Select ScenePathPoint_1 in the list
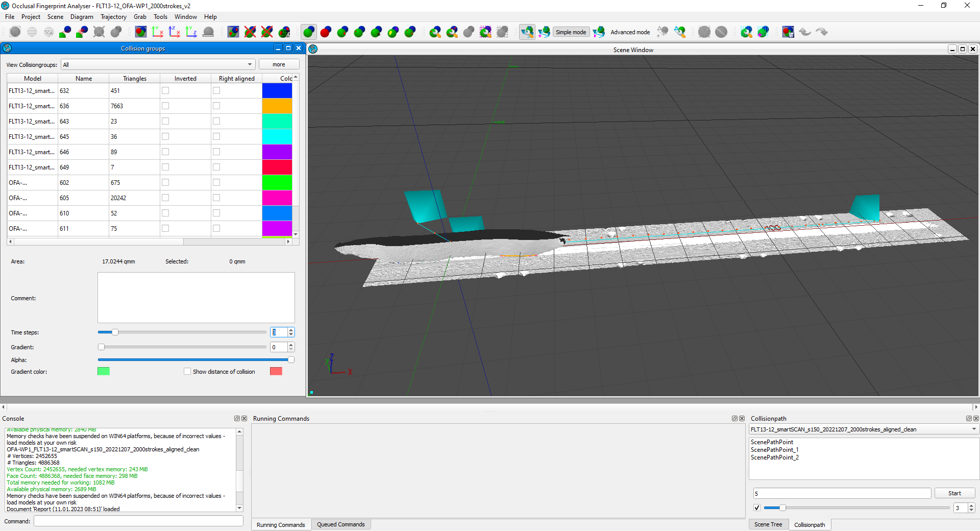980x531 pixels. click(x=774, y=450)
